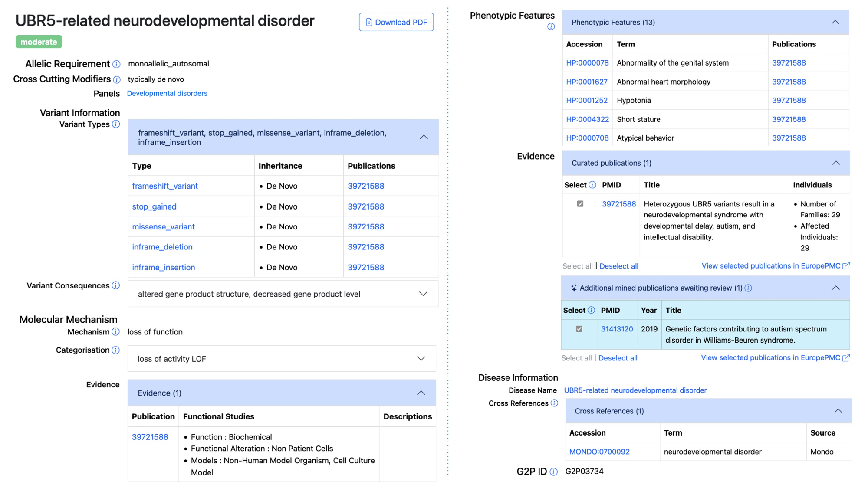Expand the Variant Consequences dropdown
Image resolution: width=868 pixels, height=488 pixels.
[x=423, y=294]
